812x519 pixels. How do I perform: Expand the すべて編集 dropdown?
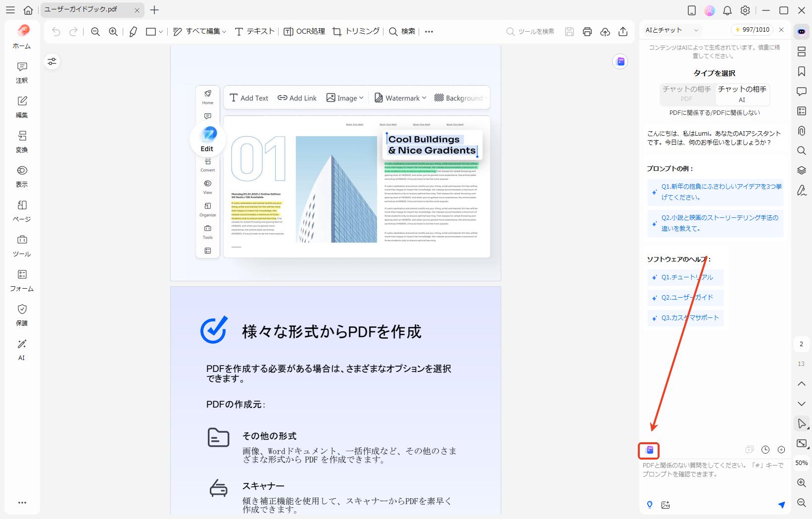[199, 31]
